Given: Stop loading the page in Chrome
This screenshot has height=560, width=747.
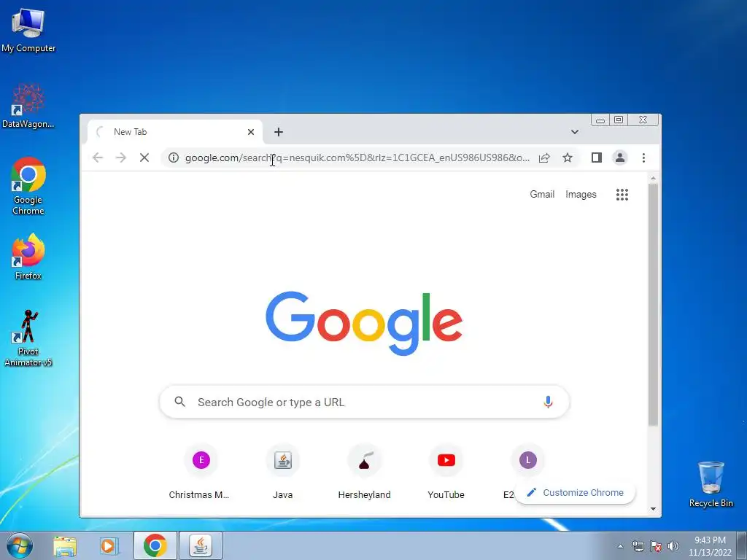Looking at the screenshot, I should point(144,157).
